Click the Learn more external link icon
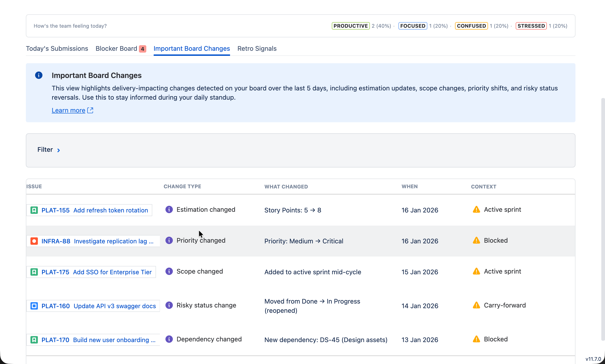This screenshot has height=364, width=605. click(90, 110)
